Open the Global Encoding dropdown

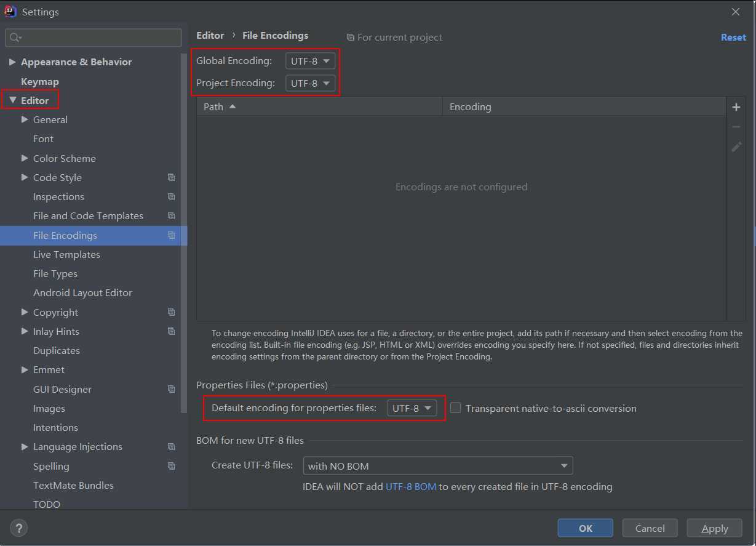pos(310,61)
